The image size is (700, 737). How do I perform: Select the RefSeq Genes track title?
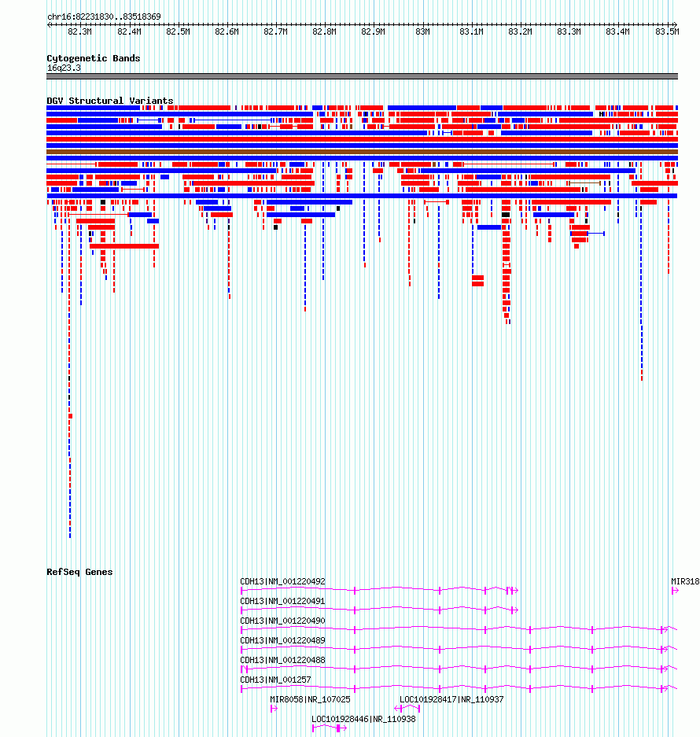pyautogui.click(x=80, y=572)
